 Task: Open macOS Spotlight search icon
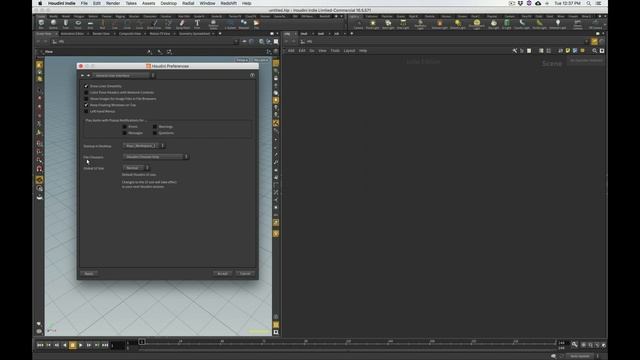(x=589, y=3)
